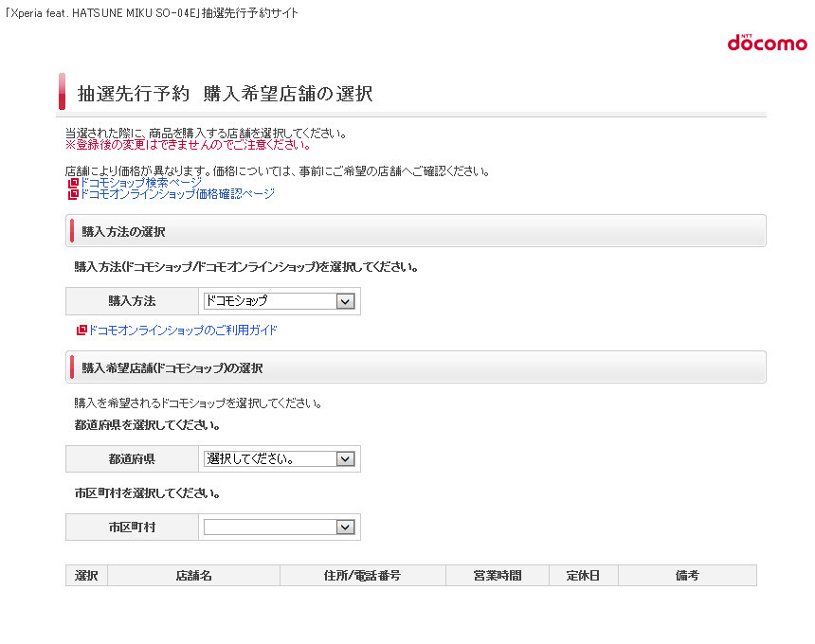This screenshot has height=644, width=815.
Task: Open the 購入方法 dropdown showing ドコモショップ
Action: tap(280, 301)
